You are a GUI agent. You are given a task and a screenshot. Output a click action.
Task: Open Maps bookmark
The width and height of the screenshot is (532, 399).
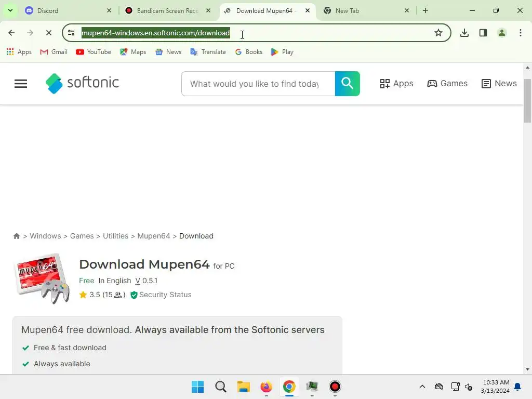(133, 52)
